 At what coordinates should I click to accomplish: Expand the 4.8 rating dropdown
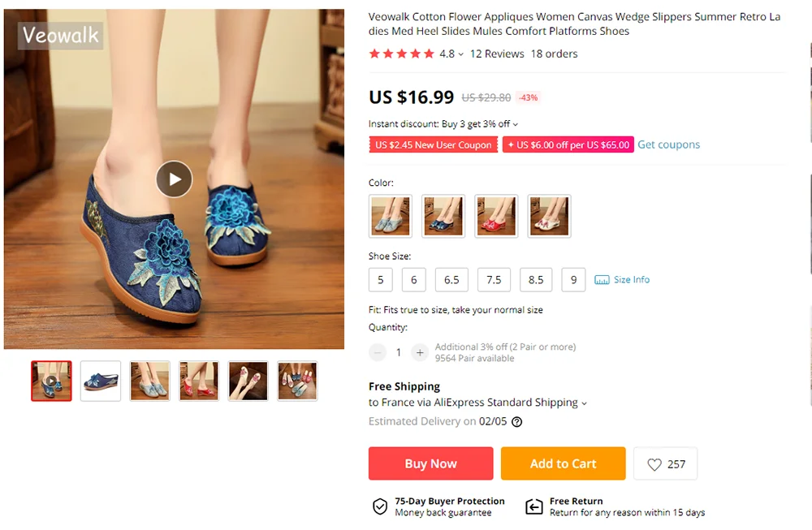point(461,54)
